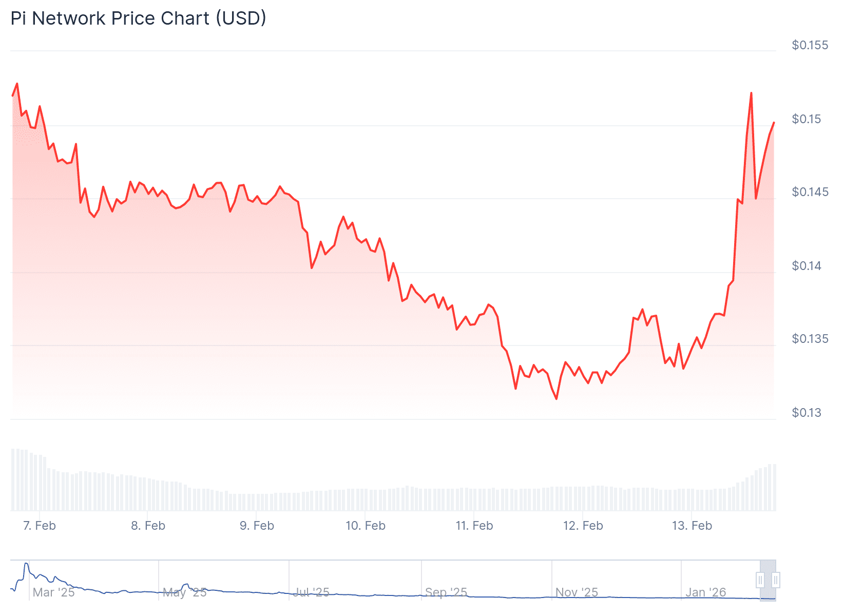
Task: Click the Nov '25 navigator label
Action: [x=577, y=592]
